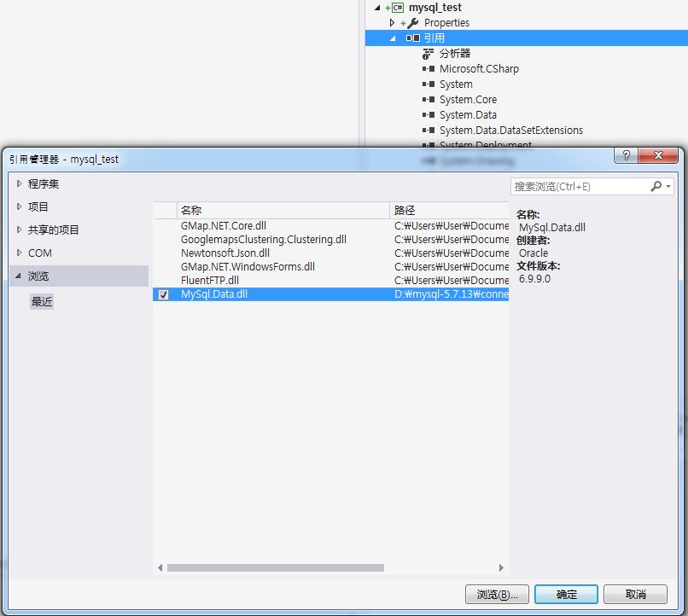
Task: Click the references icon beside 引用
Action: click(412, 38)
